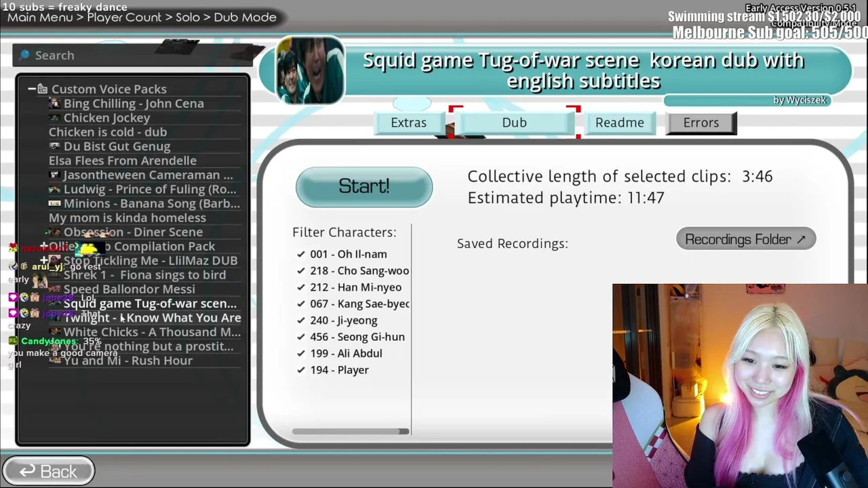Viewport: 868px width, 488px height.
Task: Click the Minions Banana Song thumbnail icon
Action: click(x=55, y=203)
